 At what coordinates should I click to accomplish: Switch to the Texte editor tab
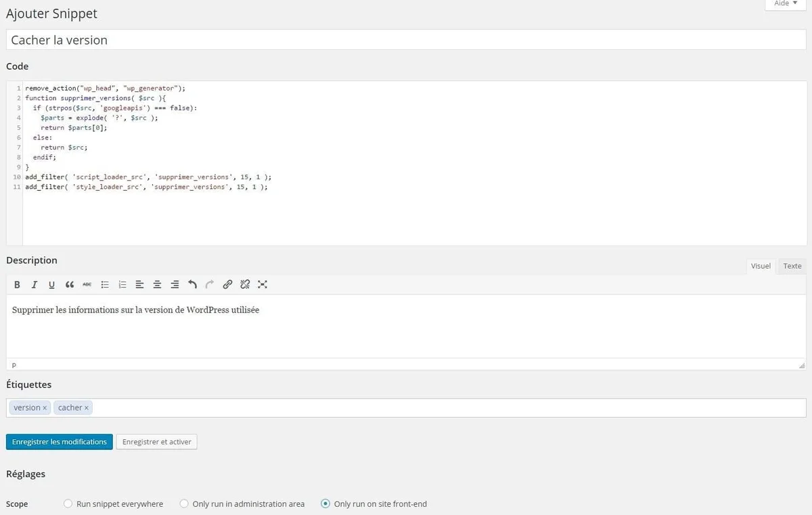pyautogui.click(x=792, y=266)
